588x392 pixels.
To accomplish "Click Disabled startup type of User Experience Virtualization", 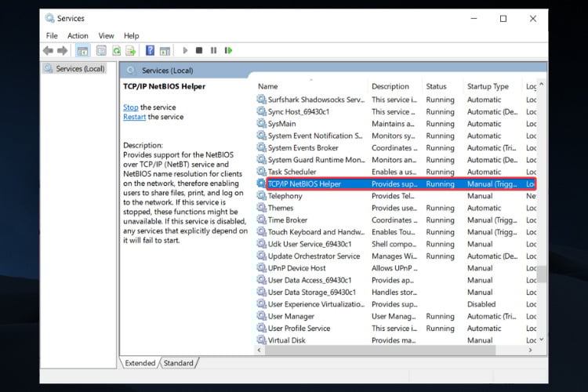I will (481, 304).
